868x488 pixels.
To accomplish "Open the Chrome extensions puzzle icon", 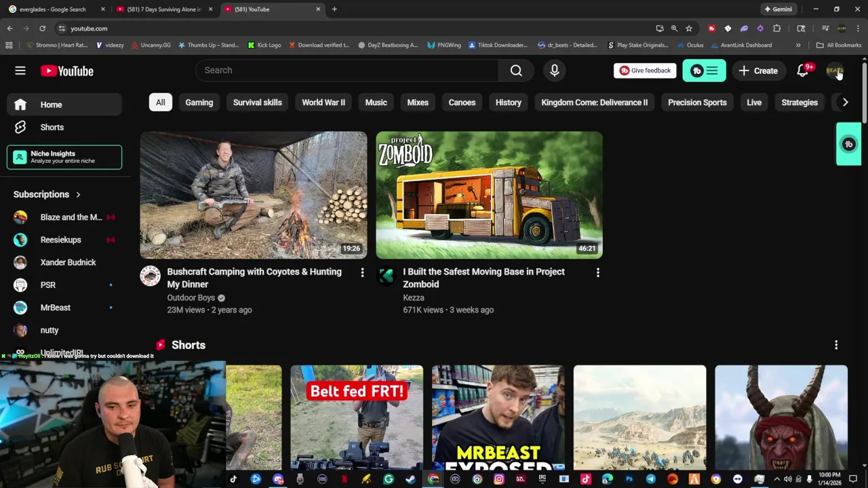I will (x=776, y=28).
